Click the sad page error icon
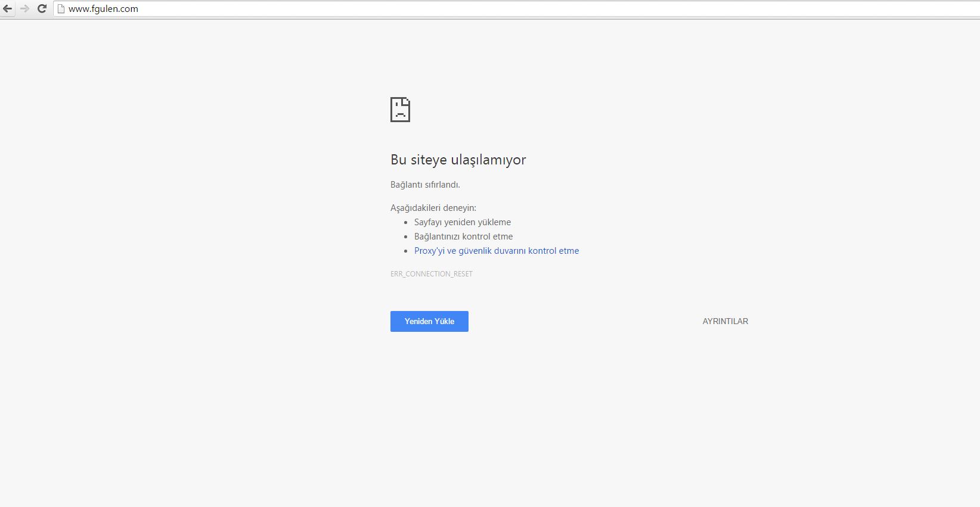 400,110
